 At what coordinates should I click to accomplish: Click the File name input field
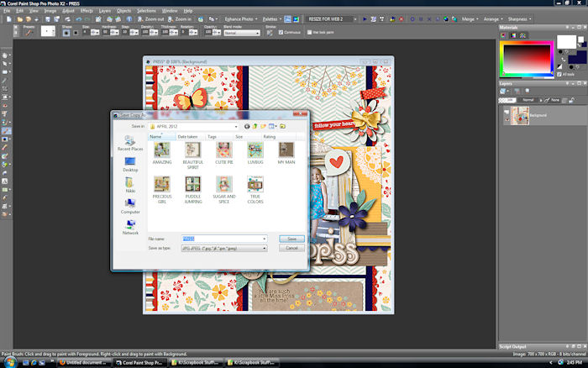pyautogui.click(x=224, y=239)
